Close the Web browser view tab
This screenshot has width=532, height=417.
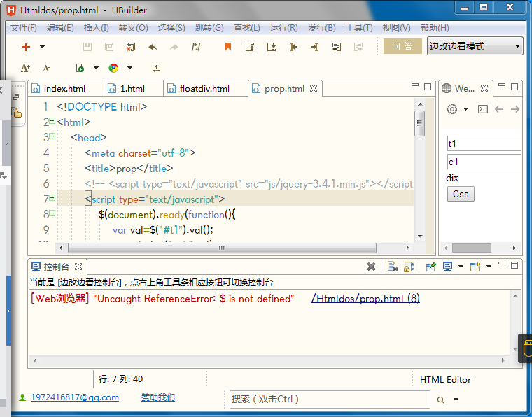[484, 88]
